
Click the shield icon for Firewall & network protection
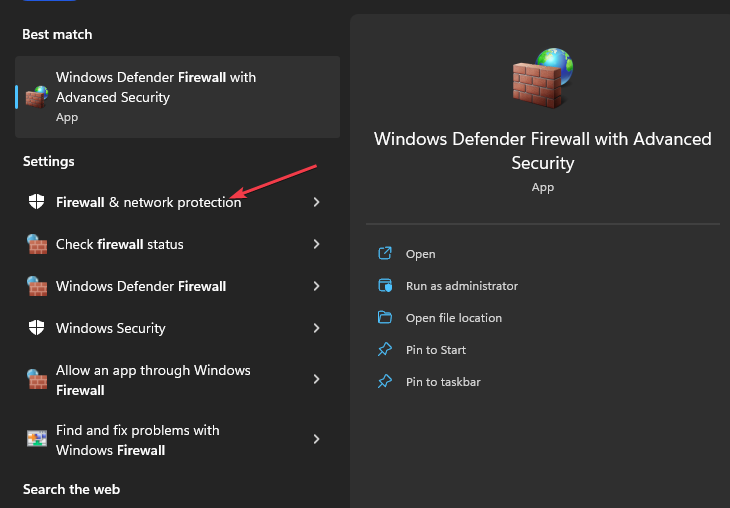coord(36,202)
